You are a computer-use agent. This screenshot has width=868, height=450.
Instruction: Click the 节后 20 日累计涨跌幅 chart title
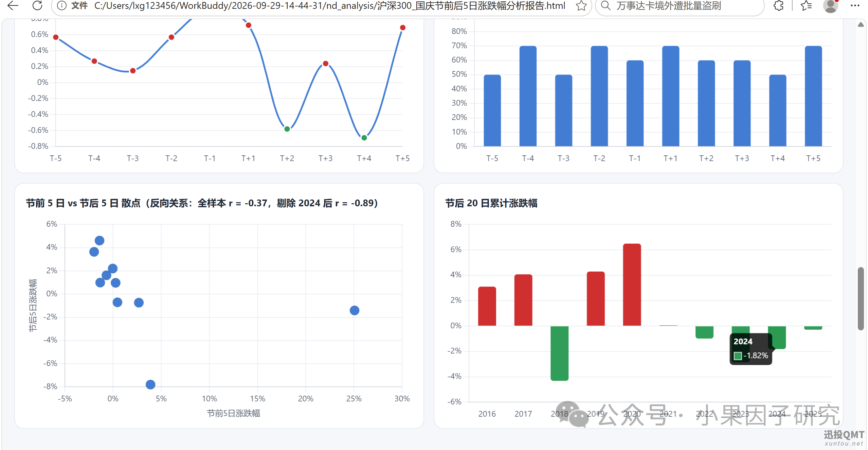pyautogui.click(x=491, y=203)
